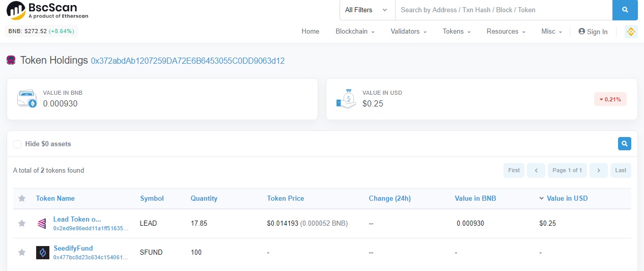The height and width of the screenshot is (271, 644).
Task: Favorite the Lead Token star
Action: [22, 223]
